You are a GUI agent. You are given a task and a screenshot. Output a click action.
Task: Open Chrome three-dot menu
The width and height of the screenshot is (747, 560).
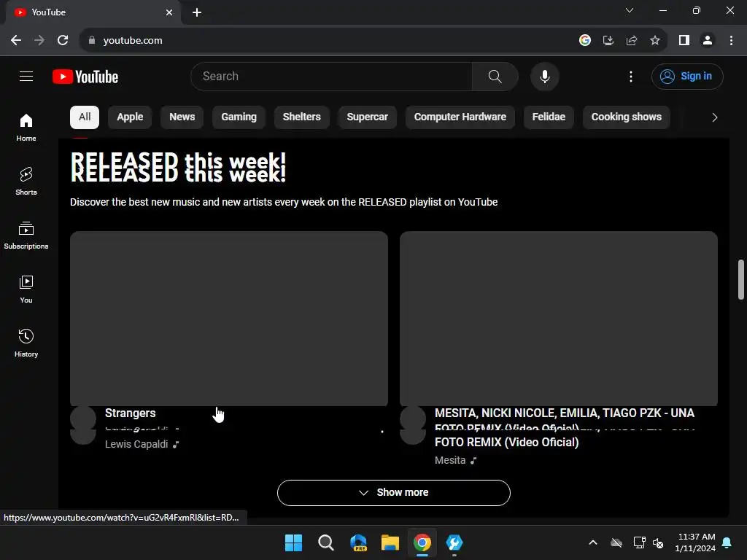pos(731,41)
